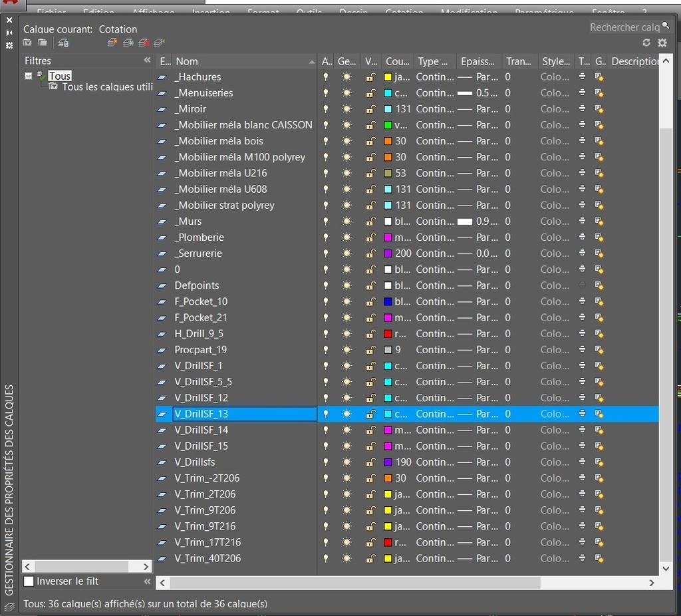Viewport: 681px width, 616px height.
Task: Check the Inverser le filtre checkbox
Action: (x=29, y=581)
